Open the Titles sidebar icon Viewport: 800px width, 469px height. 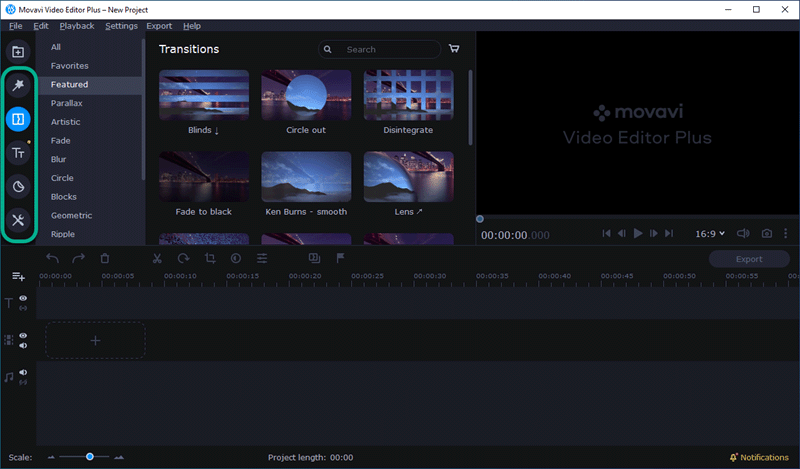click(18, 153)
